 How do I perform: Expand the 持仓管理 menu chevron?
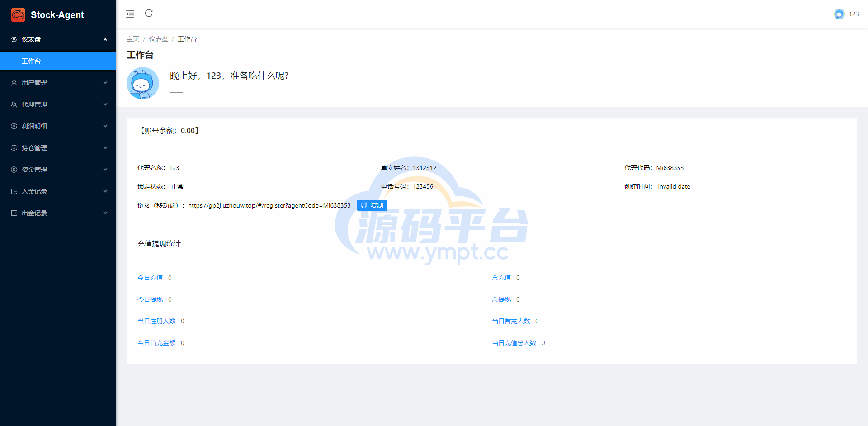tap(105, 148)
